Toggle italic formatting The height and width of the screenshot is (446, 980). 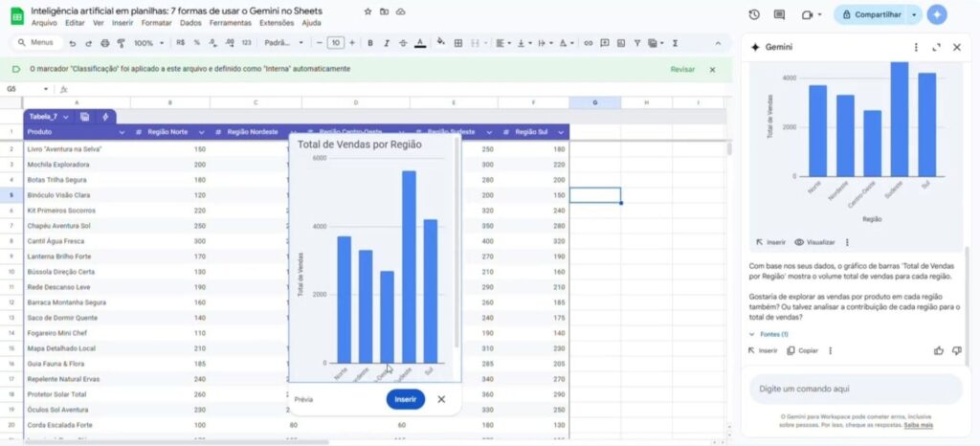tap(387, 43)
